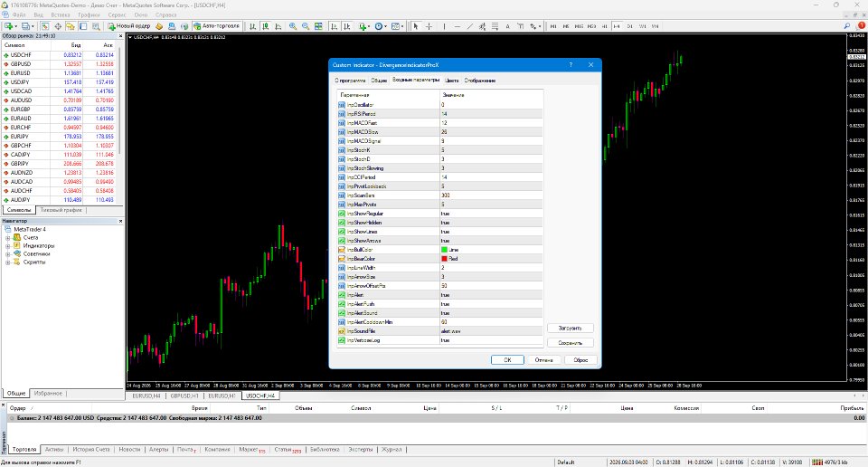Select the Crosshair tool
The width and height of the screenshot is (868, 467).
(x=429, y=26)
